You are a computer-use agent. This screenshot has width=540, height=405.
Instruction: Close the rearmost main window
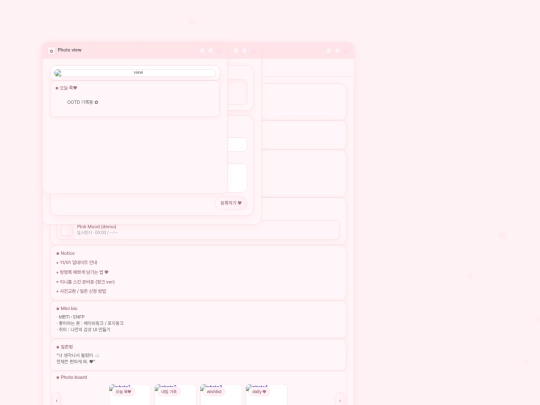click(x=346, y=51)
